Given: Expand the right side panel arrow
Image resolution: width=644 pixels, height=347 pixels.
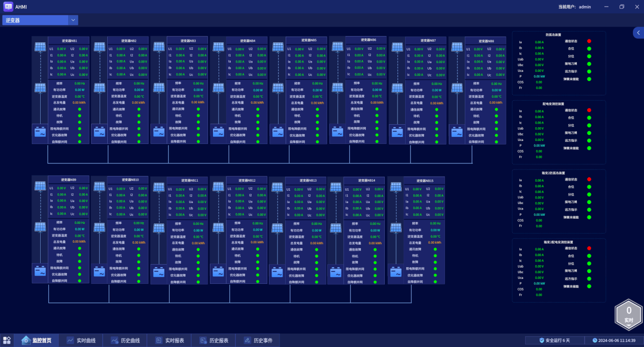Looking at the screenshot, I should 638,33.
